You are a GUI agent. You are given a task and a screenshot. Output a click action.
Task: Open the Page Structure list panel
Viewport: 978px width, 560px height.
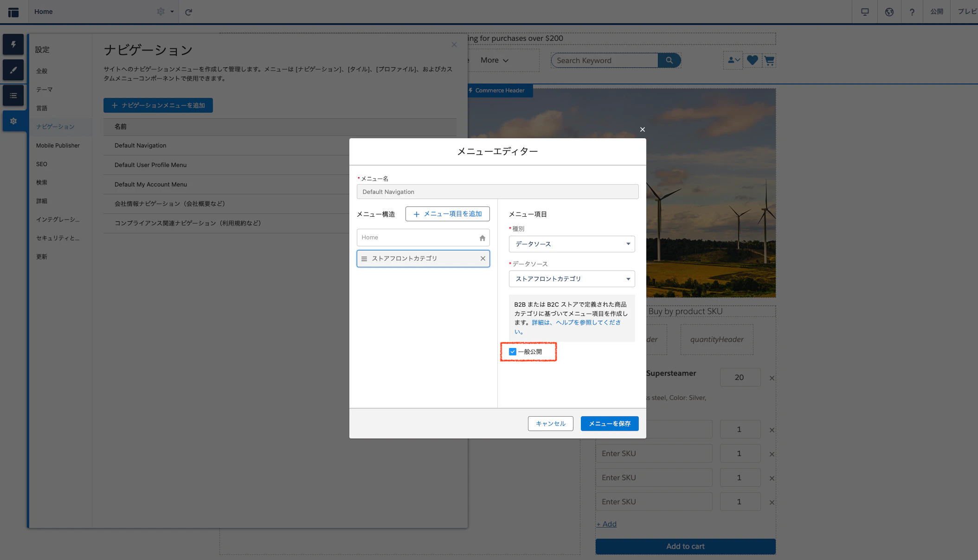(x=13, y=96)
